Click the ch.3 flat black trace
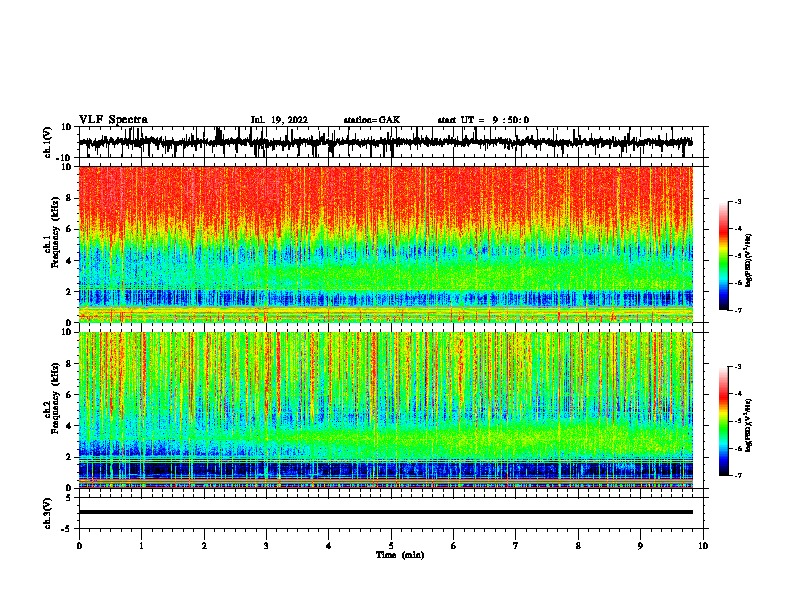 pos(385,512)
